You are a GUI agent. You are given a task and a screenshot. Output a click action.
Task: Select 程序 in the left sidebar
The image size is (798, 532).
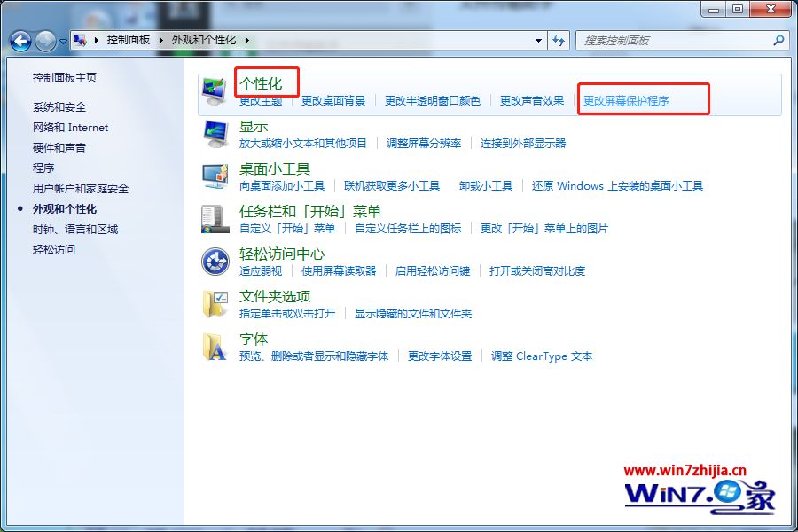[43, 168]
